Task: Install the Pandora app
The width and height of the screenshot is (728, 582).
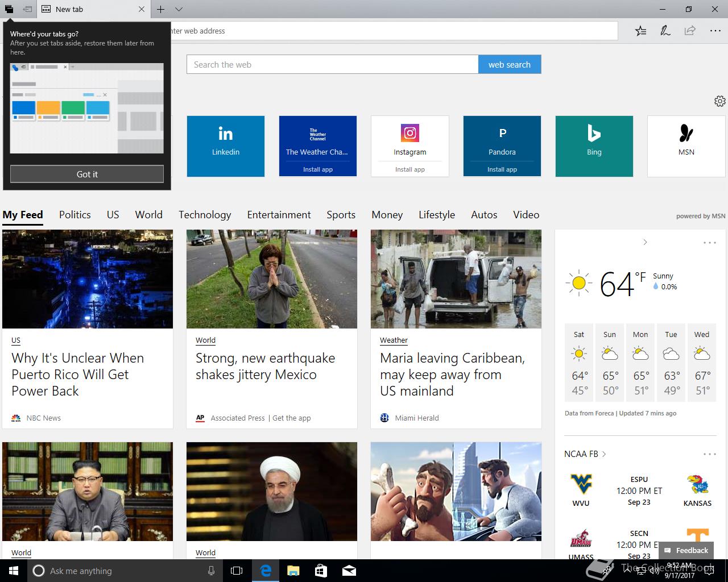Action: [x=502, y=169]
